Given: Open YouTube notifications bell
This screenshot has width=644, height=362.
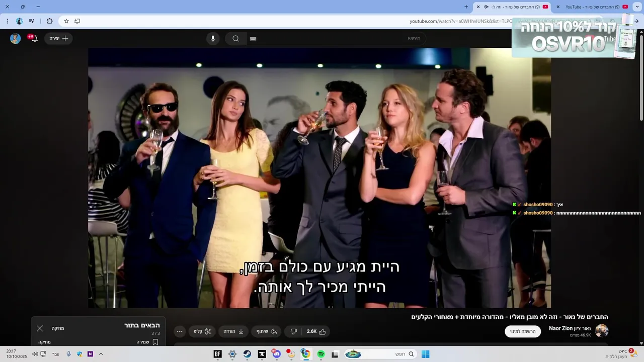Looking at the screenshot, I should [x=33, y=38].
